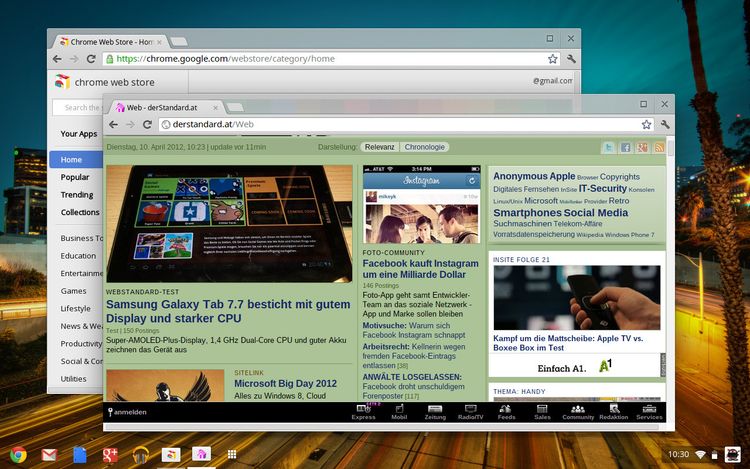The width and height of the screenshot is (750, 469).
Task: Open Google Docs shelf icon
Action: (79, 454)
